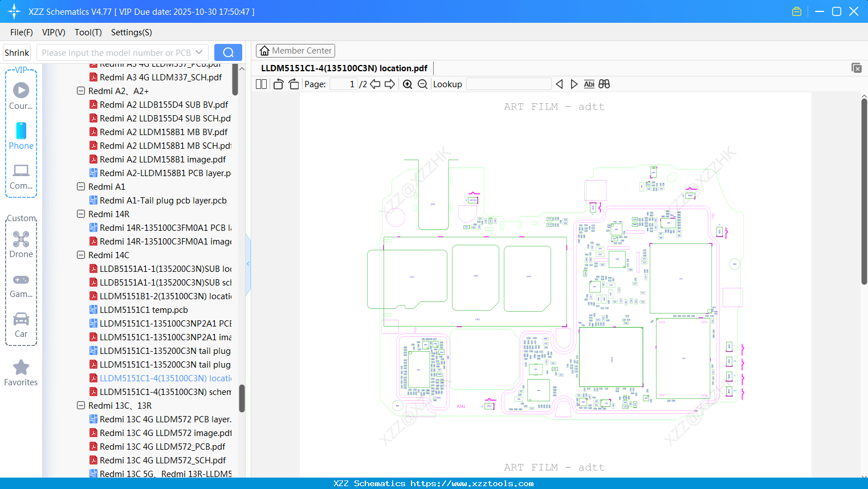
Task: Open the Phone section in VIP sidebar
Action: pyautogui.click(x=21, y=137)
